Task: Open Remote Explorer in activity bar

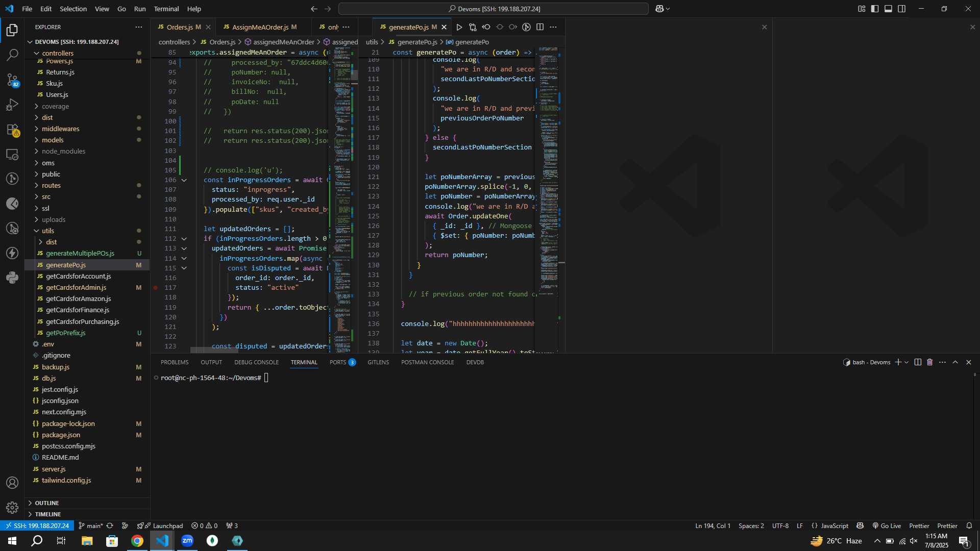Action: coord(12,154)
